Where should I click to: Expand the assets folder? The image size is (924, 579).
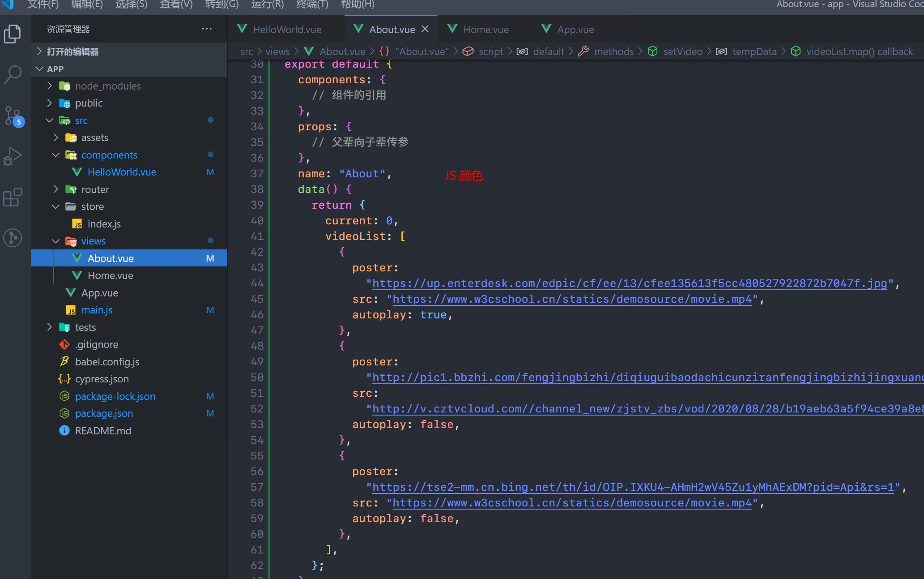pos(129,137)
